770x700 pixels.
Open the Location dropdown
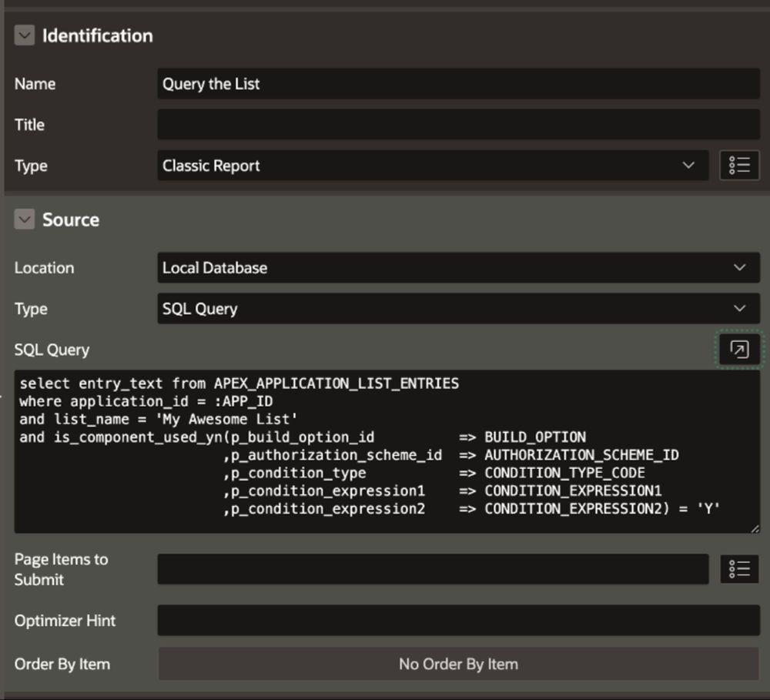[x=458, y=268]
